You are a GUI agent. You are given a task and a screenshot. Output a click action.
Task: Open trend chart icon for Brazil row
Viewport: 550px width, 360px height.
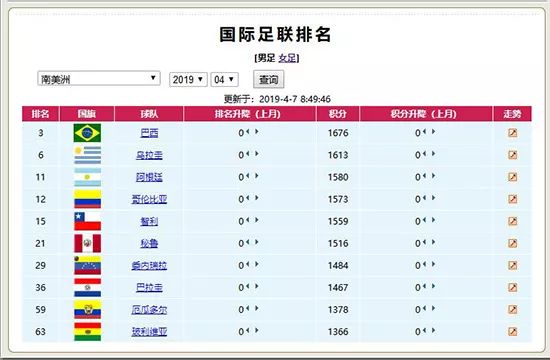(x=512, y=133)
